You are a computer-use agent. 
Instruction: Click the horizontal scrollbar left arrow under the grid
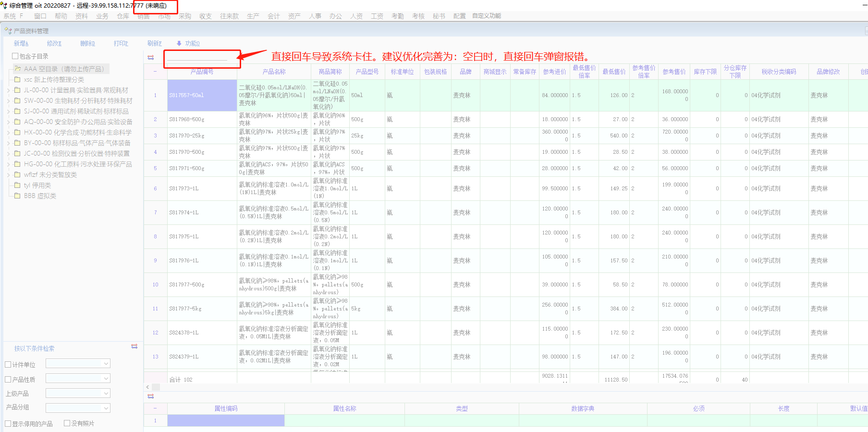pyautogui.click(x=147, y=387)
